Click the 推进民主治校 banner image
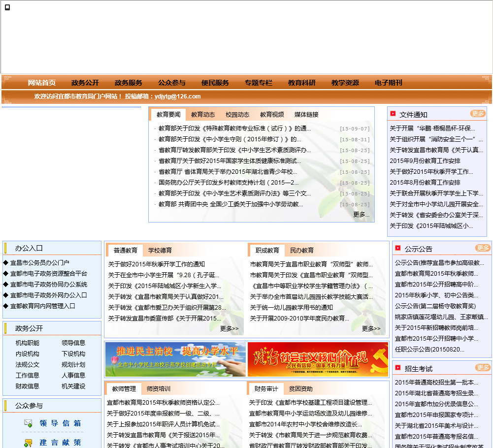 click(x=175, y=359)
